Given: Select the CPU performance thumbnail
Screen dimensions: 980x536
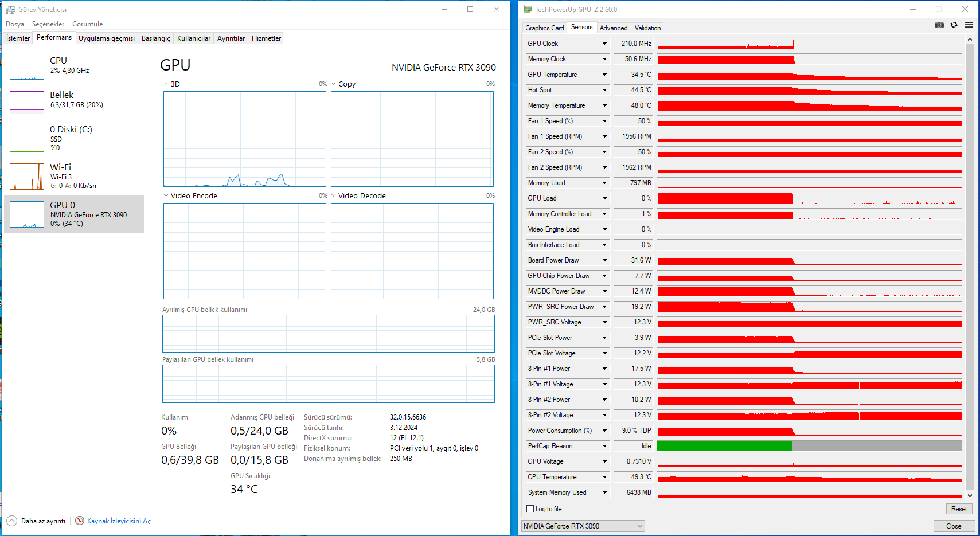Looking at the screenshot, I should coord(27,68).
